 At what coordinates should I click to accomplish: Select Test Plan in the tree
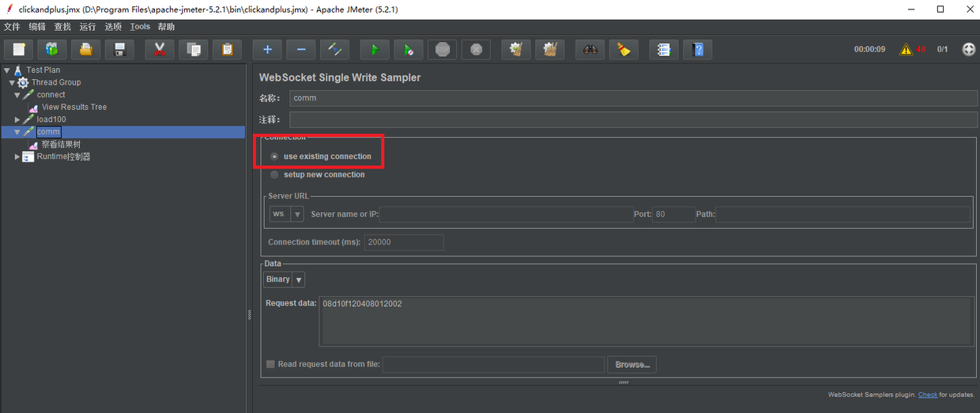tap(43, 70)
